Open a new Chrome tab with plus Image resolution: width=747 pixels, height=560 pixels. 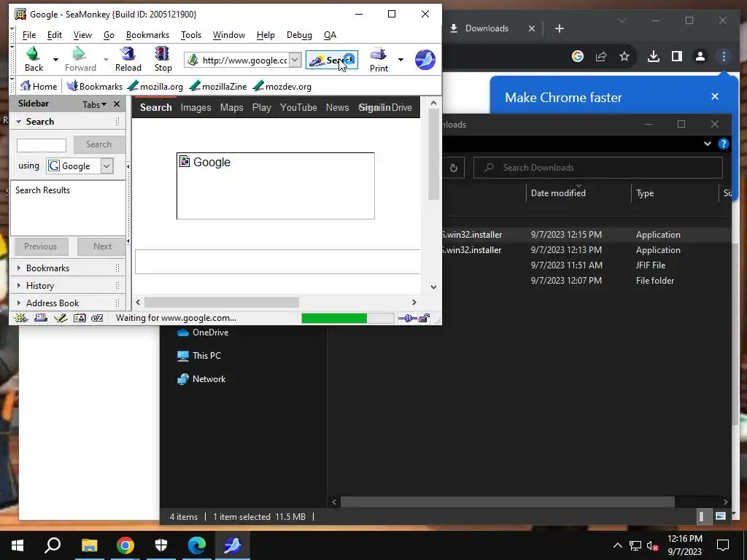click(x=560, y=28)
